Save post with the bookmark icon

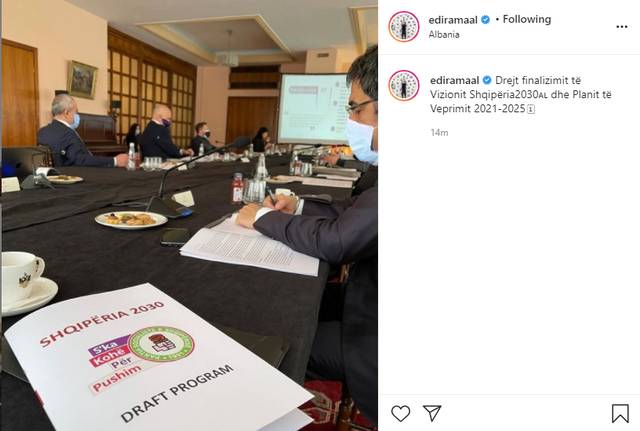620,413
